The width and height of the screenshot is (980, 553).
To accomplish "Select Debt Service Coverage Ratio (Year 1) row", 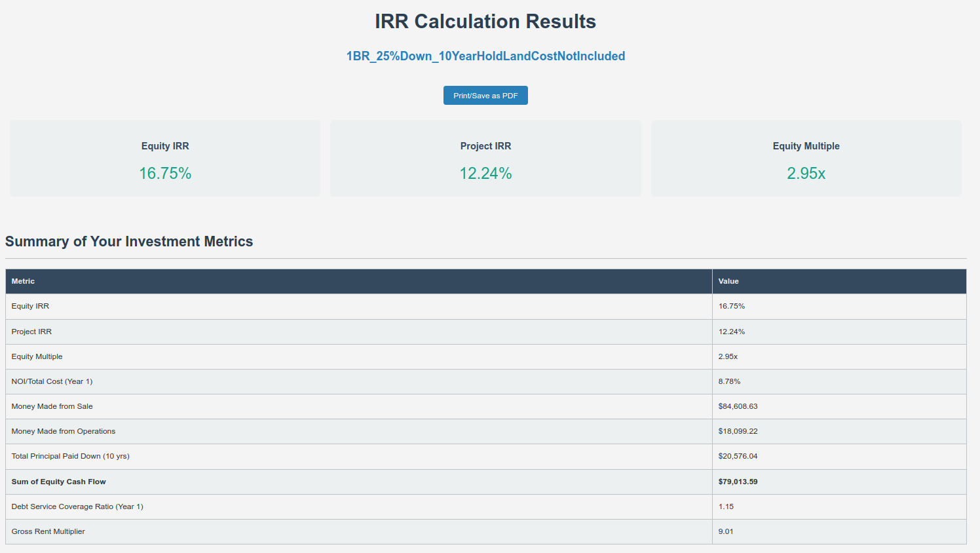I will [x=486, y=506].
